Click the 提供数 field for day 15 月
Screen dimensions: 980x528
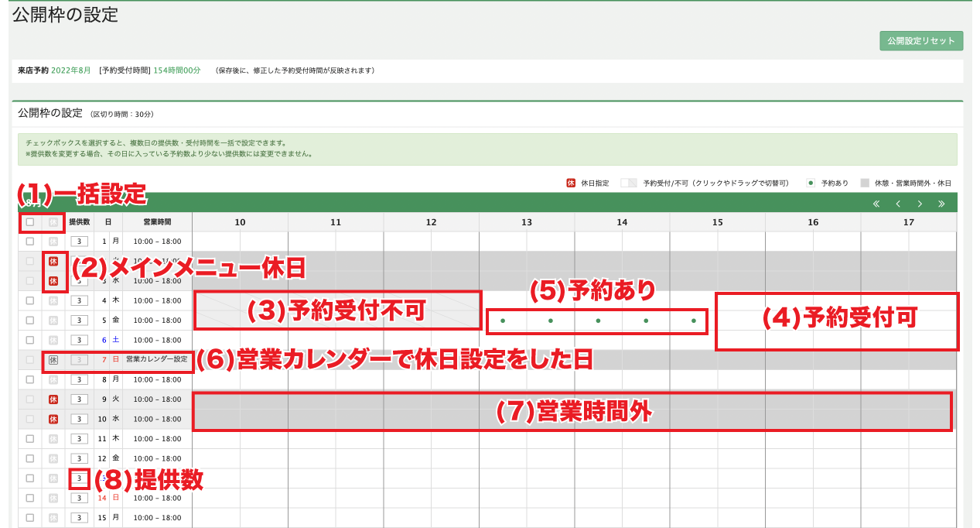(80, 517)
